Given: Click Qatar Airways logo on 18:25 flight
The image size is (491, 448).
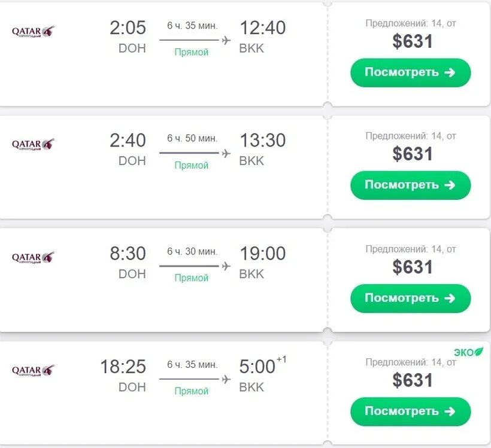Looking at the screenshot, I should click(x=34, y=370).
